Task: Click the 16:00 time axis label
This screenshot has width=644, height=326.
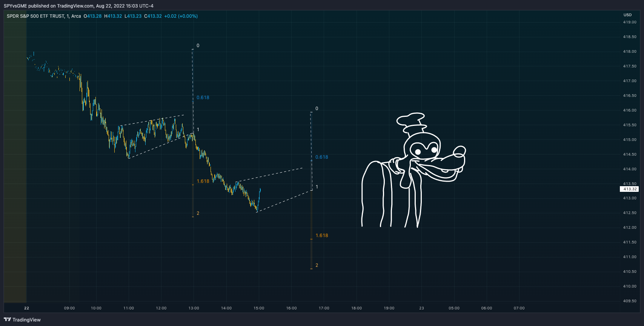Action: (x=292, y=308)
